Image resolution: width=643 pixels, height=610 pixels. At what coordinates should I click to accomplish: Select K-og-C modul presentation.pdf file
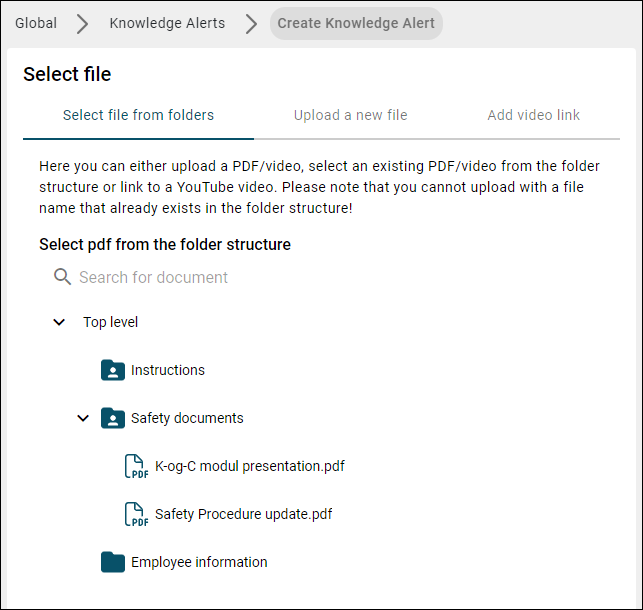tap(250, 466)
